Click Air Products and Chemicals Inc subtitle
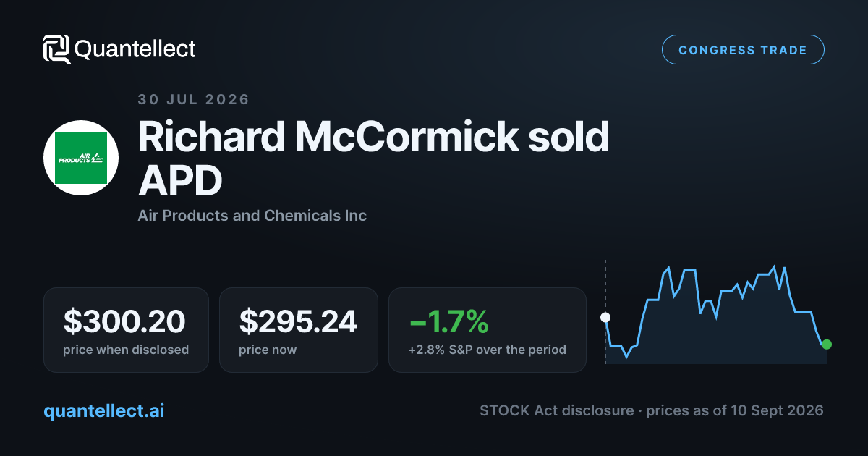 [x=252, y=216]
